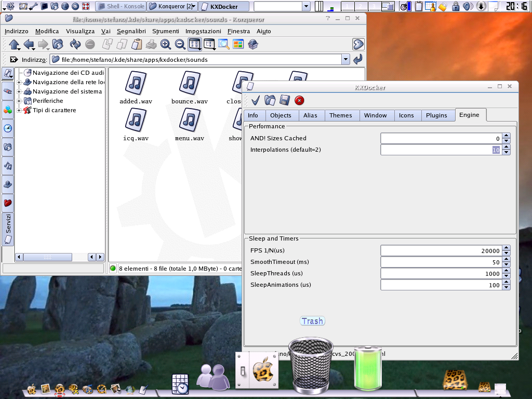The height and width of the screenshot is (399, 532).
Task: Click into the Interpolations value field
Action: 442,150
